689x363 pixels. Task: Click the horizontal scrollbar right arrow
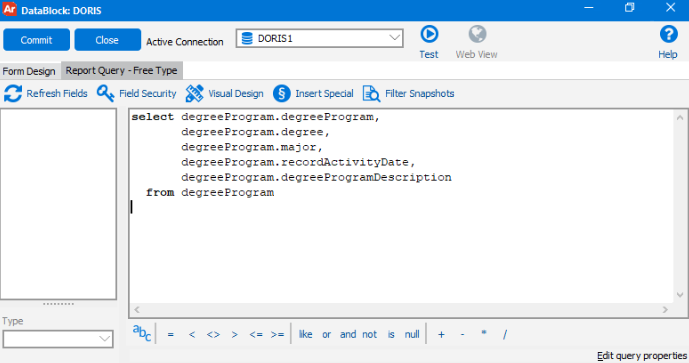tap(665, 310)
